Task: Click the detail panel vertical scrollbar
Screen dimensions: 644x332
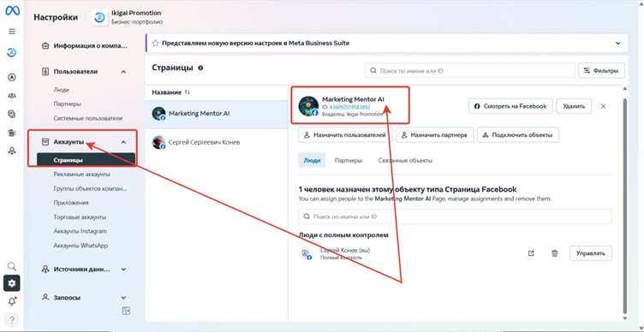Action: (x=625, y=205)
